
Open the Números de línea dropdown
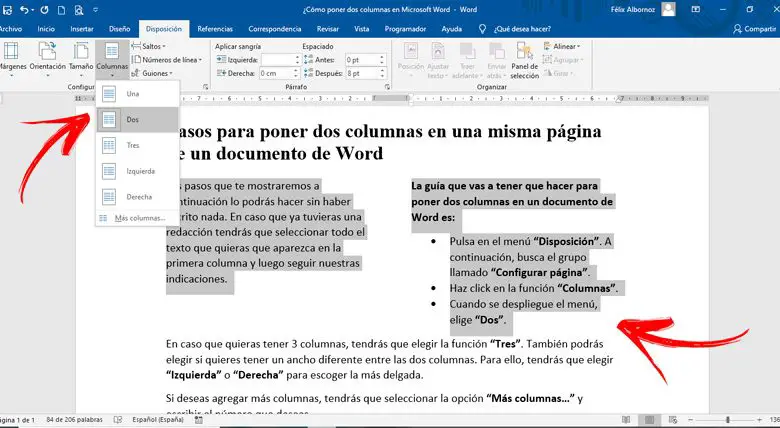tap(167, 60)
